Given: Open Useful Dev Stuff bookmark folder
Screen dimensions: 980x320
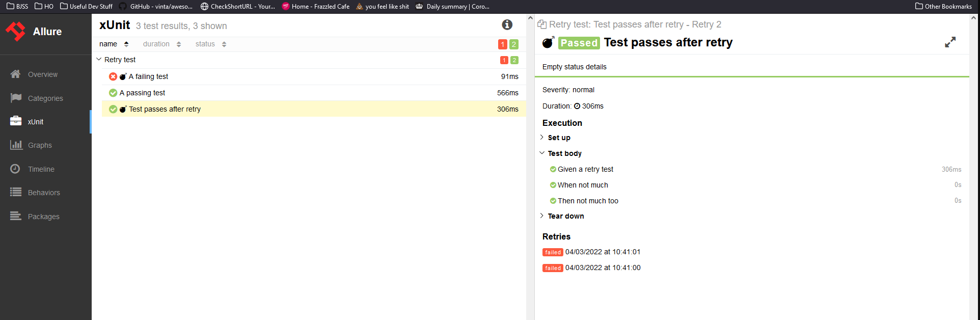Looking at the screenshot, I should point(86,6).
